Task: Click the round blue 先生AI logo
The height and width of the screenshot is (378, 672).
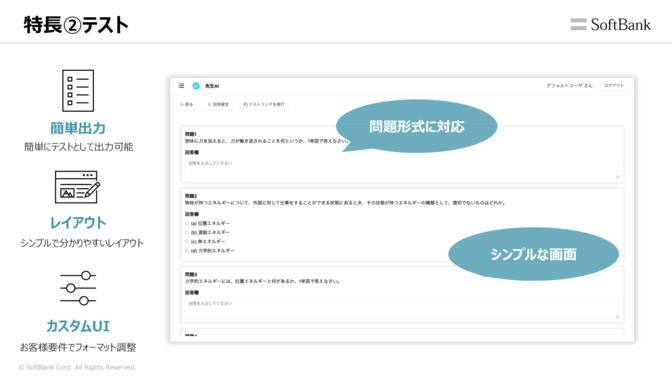Action: tap(196, 86)
